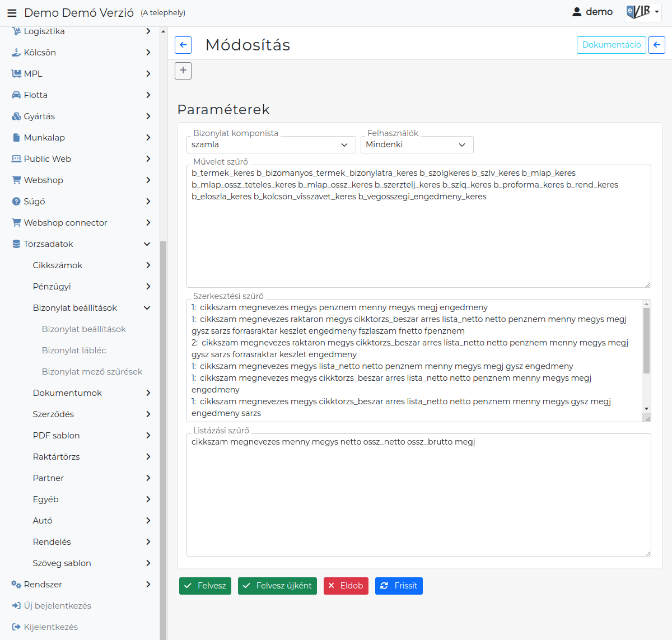The height and width of the screenshot is (640, 672).
Task: Click the Felvesz újként button
Action: click(277, 586)
